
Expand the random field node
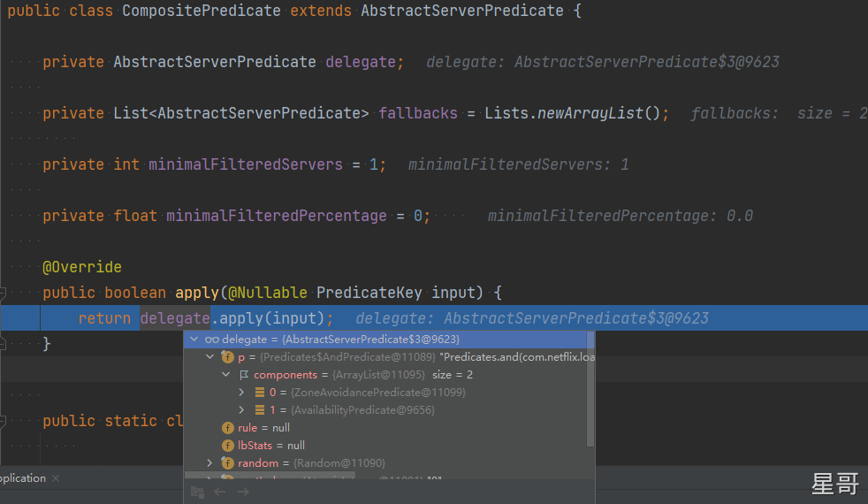tap(210, 463)
